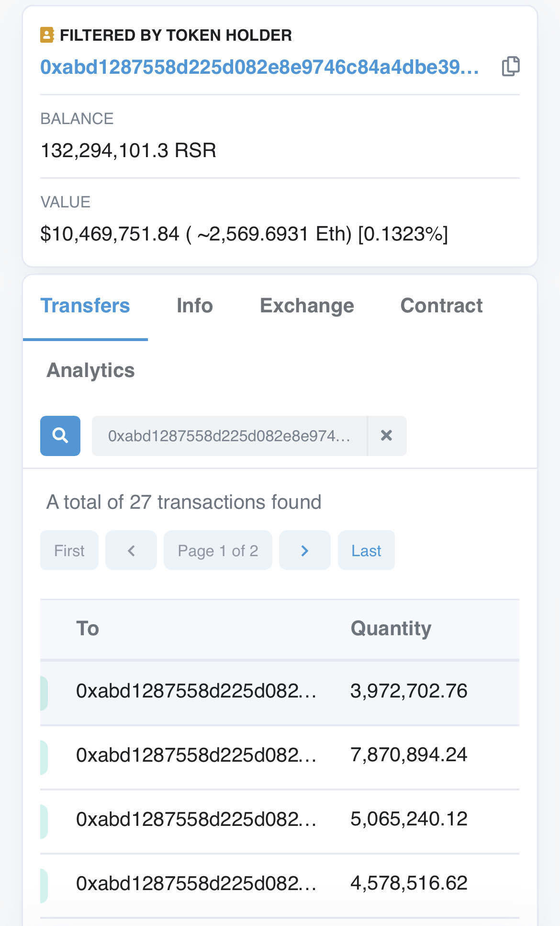Viewport: 560px width, 926px height.
Task: Go to previous page arrow
Action: 131,550
